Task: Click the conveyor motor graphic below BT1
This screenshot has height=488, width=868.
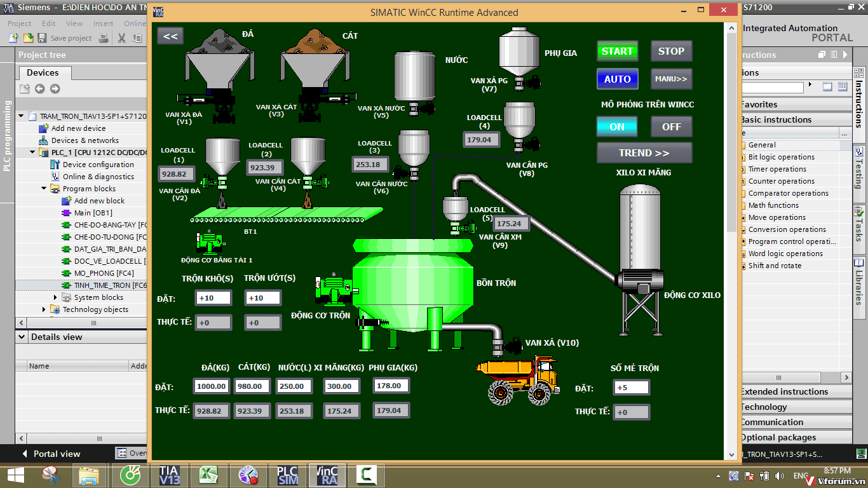Action: click(x=210, y=242)
